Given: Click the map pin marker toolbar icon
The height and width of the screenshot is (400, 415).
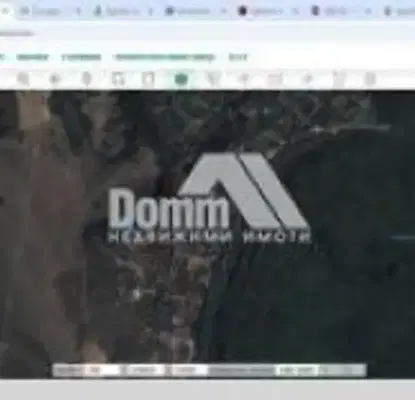Looking at the screenshot, I should tap(86, 79).
